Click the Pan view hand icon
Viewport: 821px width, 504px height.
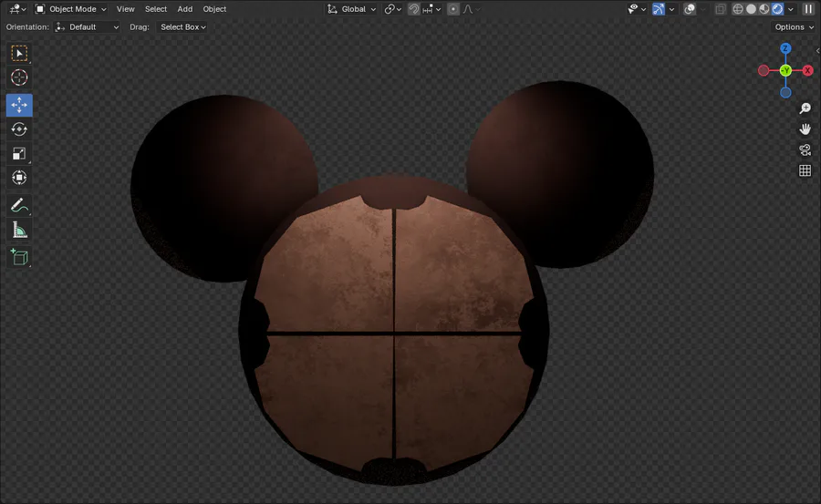coord(805,129)
